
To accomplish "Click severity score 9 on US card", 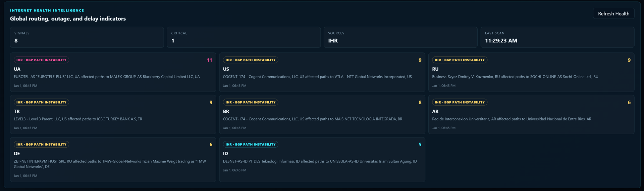I will tap(420, 60).
